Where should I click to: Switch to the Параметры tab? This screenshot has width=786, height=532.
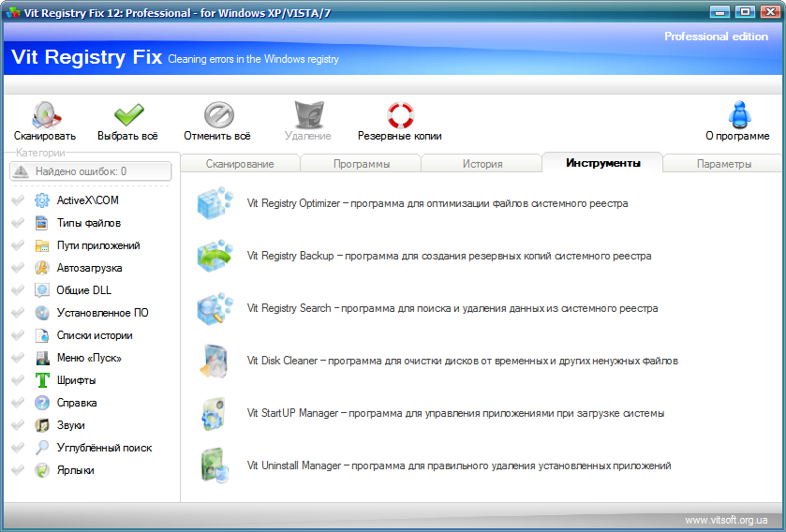click(724, 164)
